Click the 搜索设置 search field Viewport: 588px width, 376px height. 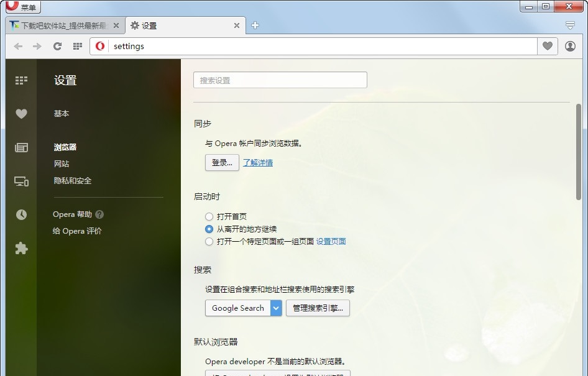click(280, 80)
